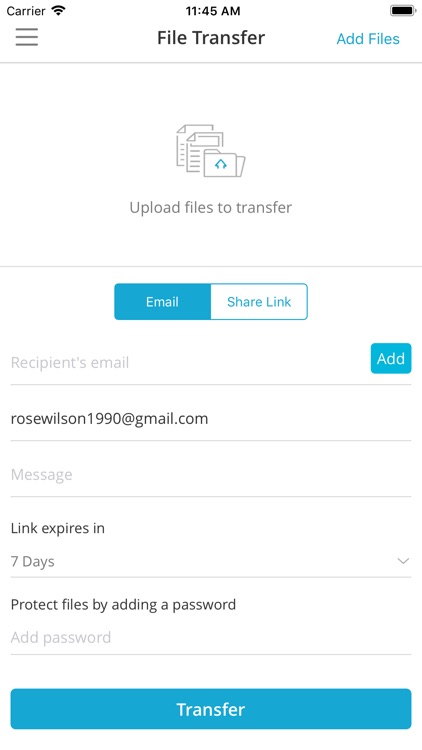Switch to the Share Link tab
Screen dimensions: 422x750
point(259,302)
